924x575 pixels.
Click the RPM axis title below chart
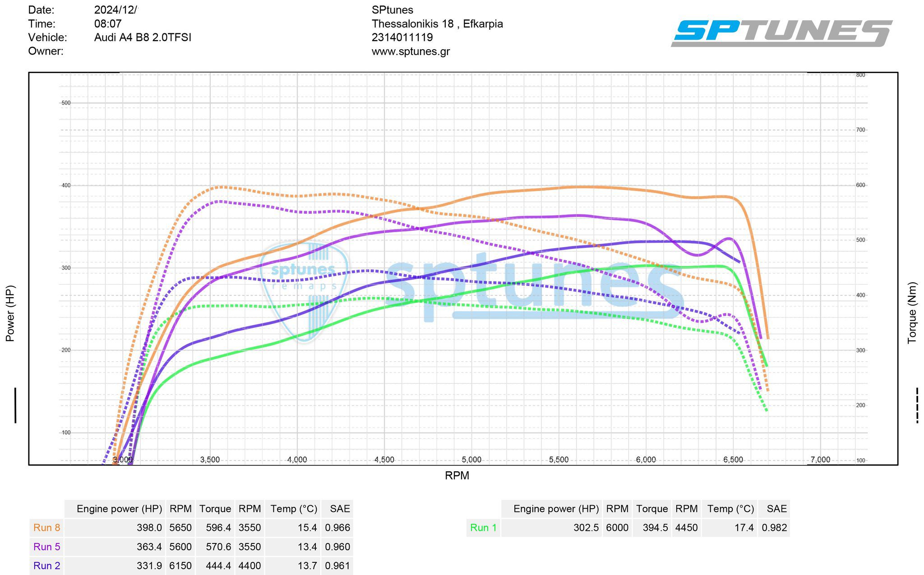pos(457,475)
